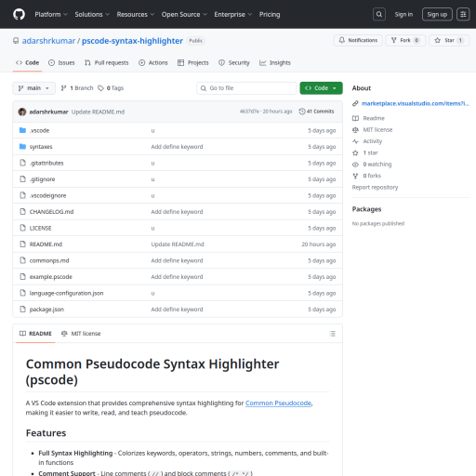
Task: Click the file icon beside CHANGELOG.md
Action: click(x=22, y=212)
